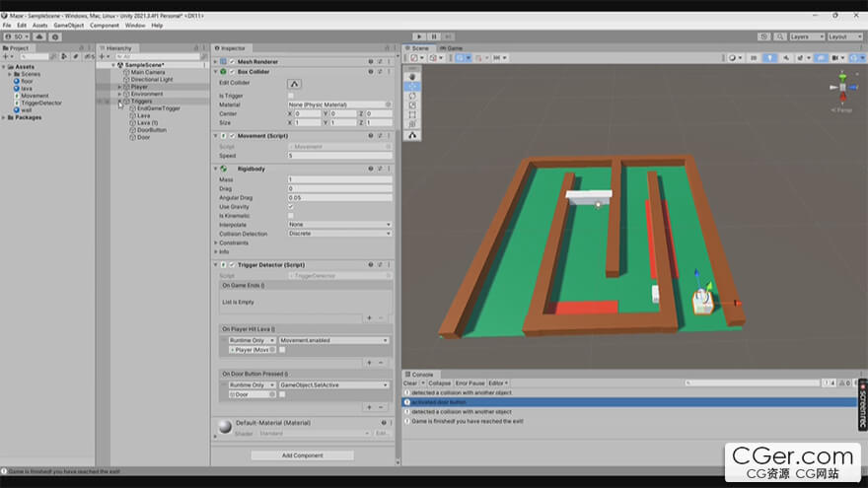Toggle Error Pause in the Console
Screen dimensions: 868x488
coord(470,383)
